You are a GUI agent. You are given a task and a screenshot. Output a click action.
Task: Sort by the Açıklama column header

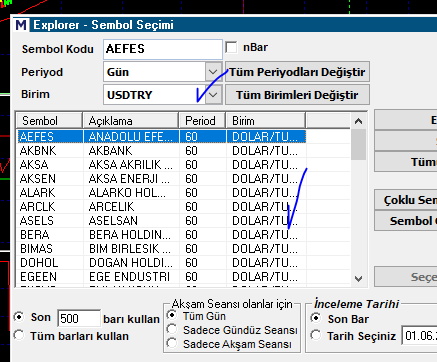(131, 121)
